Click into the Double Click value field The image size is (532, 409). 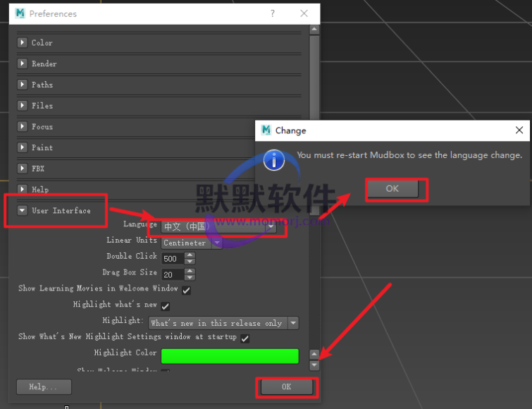pos(173,259)
